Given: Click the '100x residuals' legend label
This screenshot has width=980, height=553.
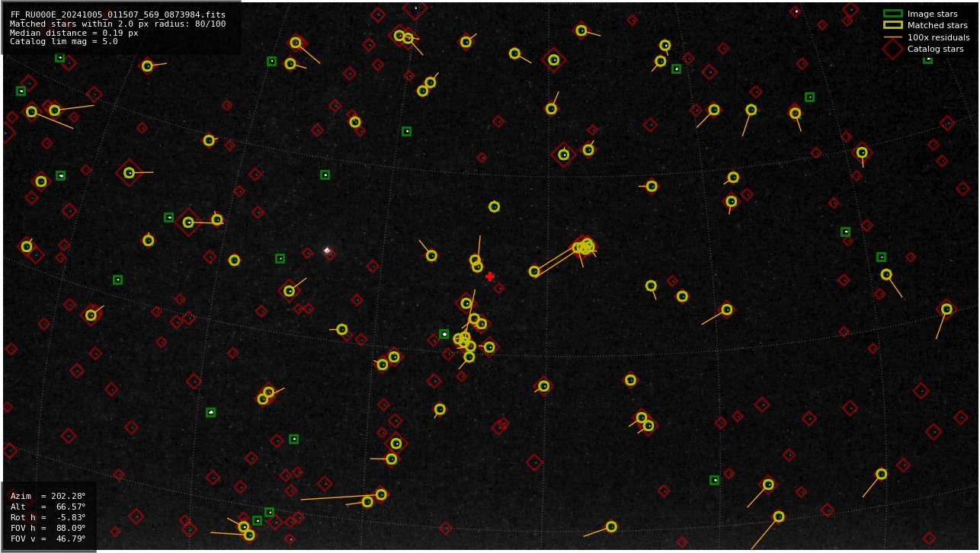Looking at the screenshot, I should (x=939, y=37).
